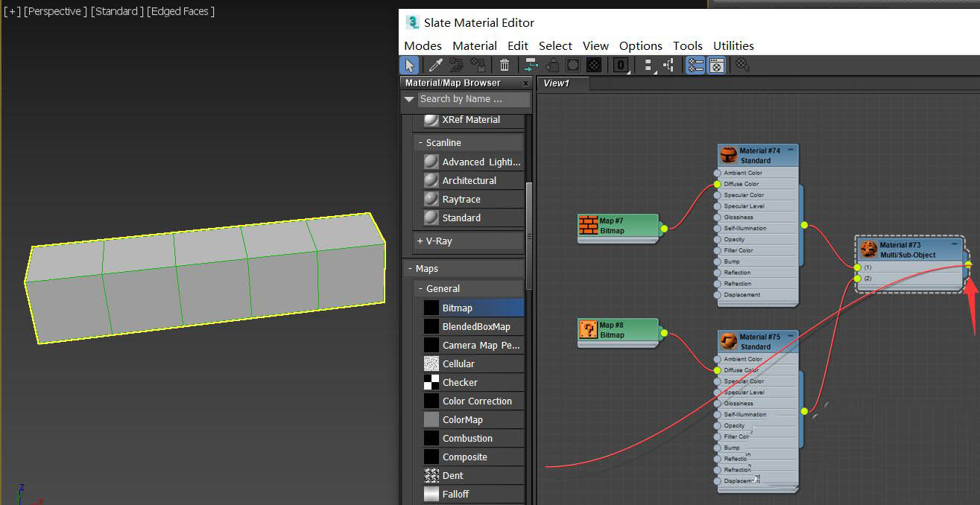Select Composite map entry

pos(472,457)
